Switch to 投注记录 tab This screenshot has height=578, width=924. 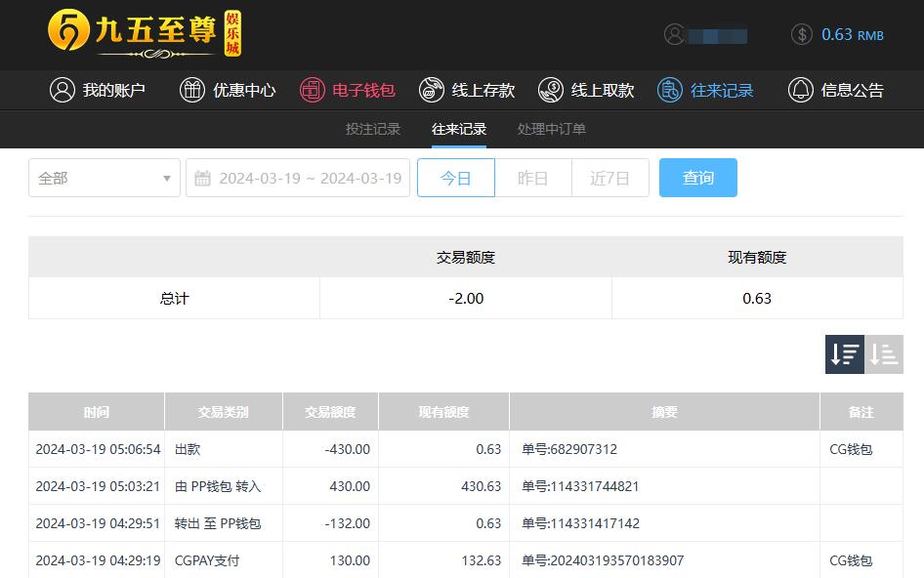[x=373, y=129]
